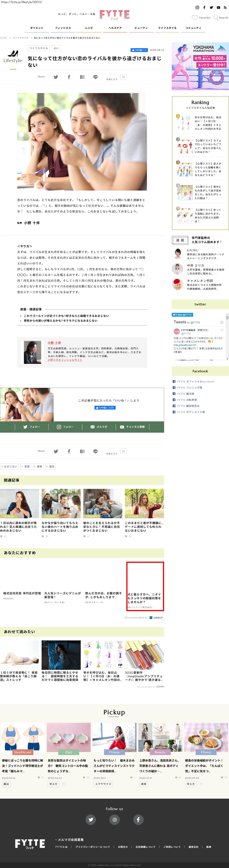This screenshot has width=229, height=868.
Task: Toggle the お気に入り heart below the article title
Action: [112, 75]
